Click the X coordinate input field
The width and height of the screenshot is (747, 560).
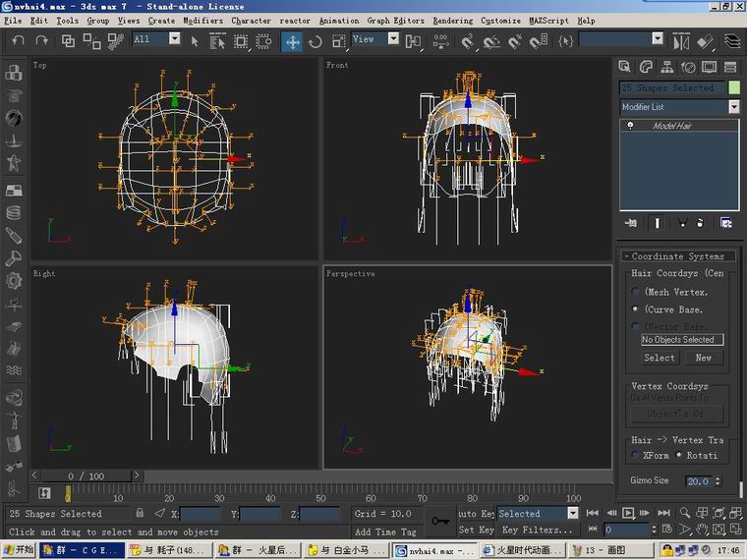click(201, 514)
